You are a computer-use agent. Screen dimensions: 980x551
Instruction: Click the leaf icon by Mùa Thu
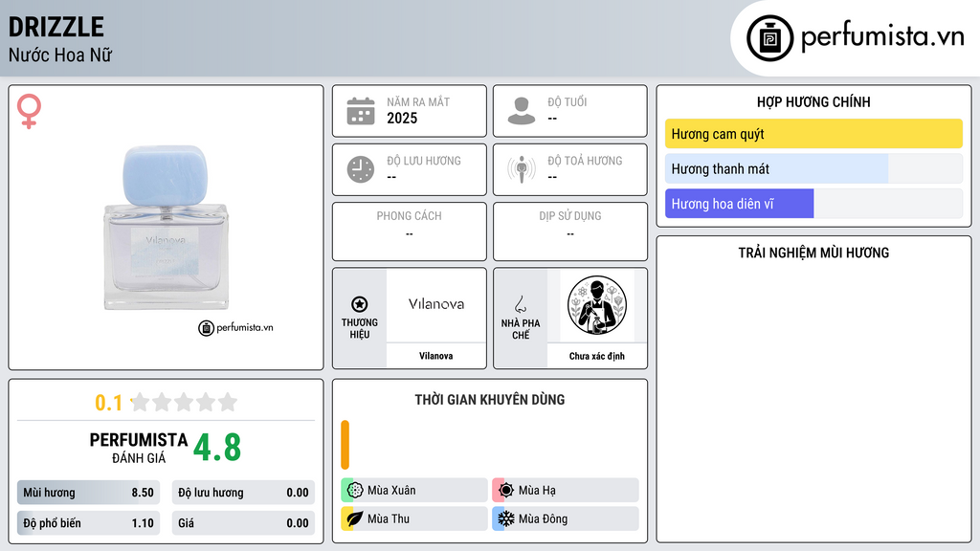click(355, 518)
